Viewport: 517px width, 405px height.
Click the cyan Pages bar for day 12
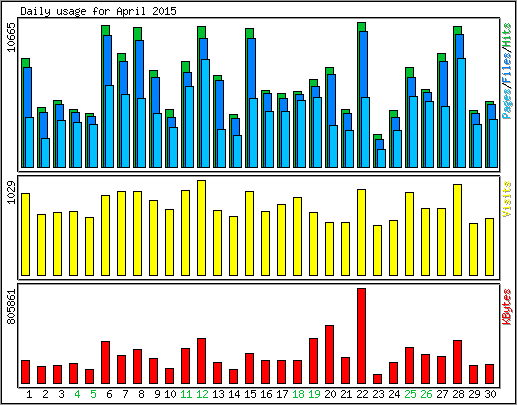(x=206, y=113)
